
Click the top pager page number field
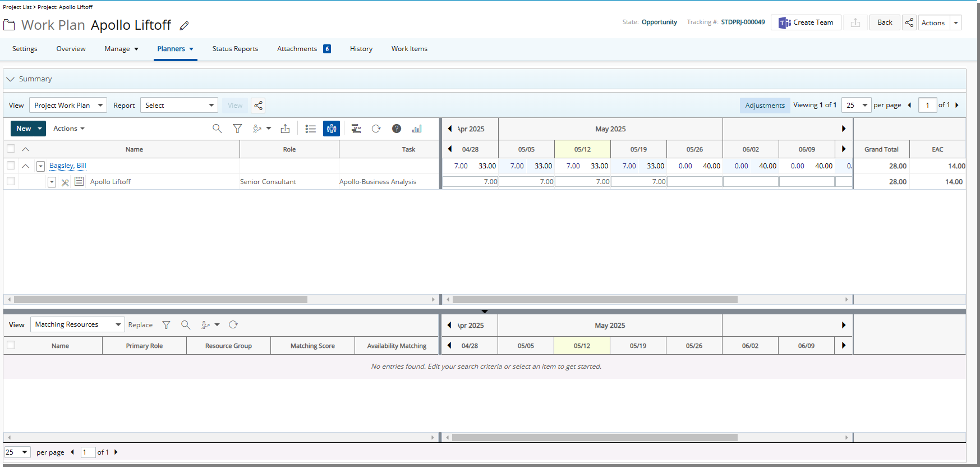[x=927, y=105]
